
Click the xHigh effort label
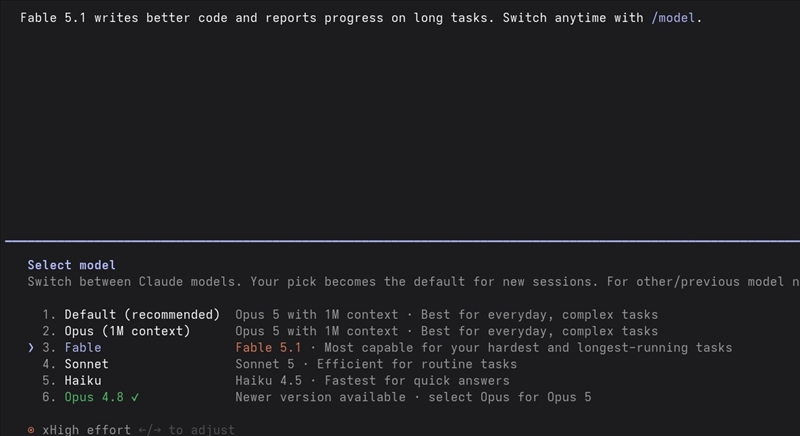[x=87, y=430]
